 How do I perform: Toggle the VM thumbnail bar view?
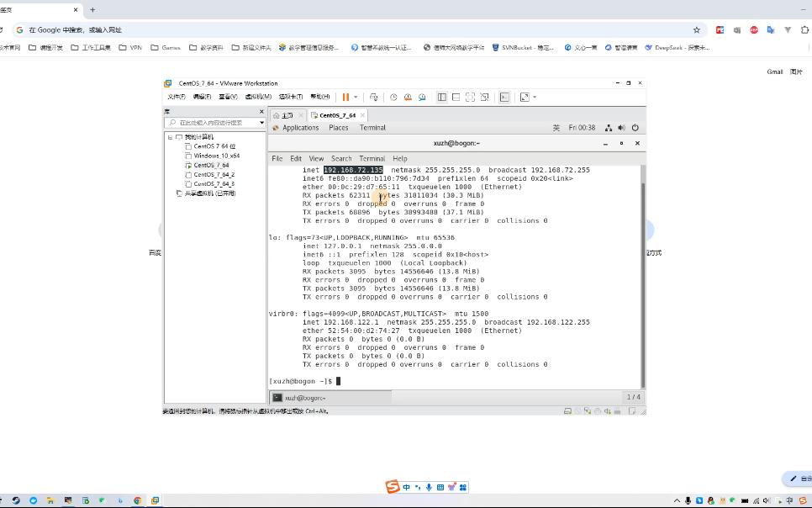(x=455, y=97)
